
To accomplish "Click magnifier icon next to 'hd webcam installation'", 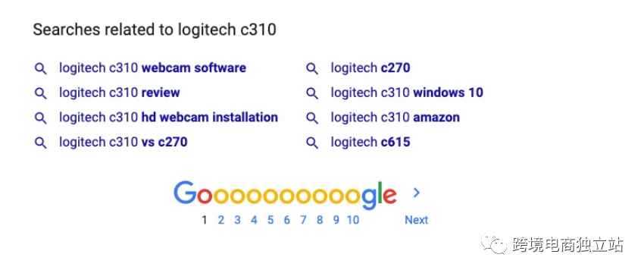I will [41, 118].
